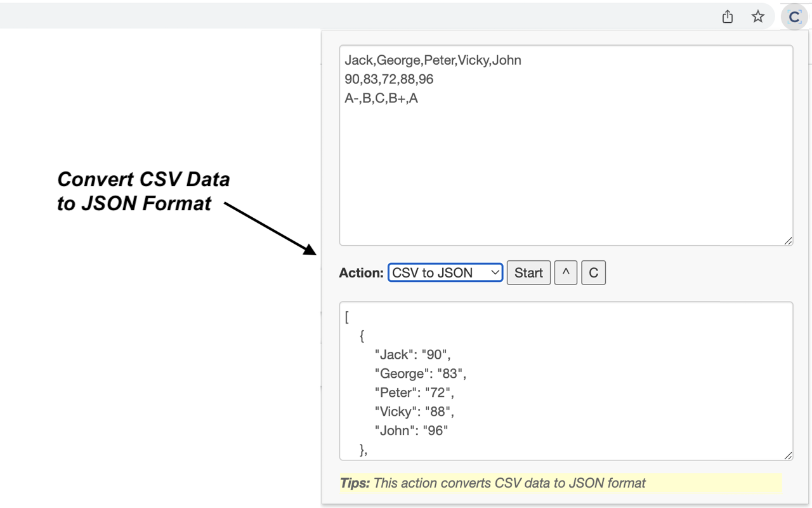
Task: Click the output line "John": "96"
Action: [411, 431]
